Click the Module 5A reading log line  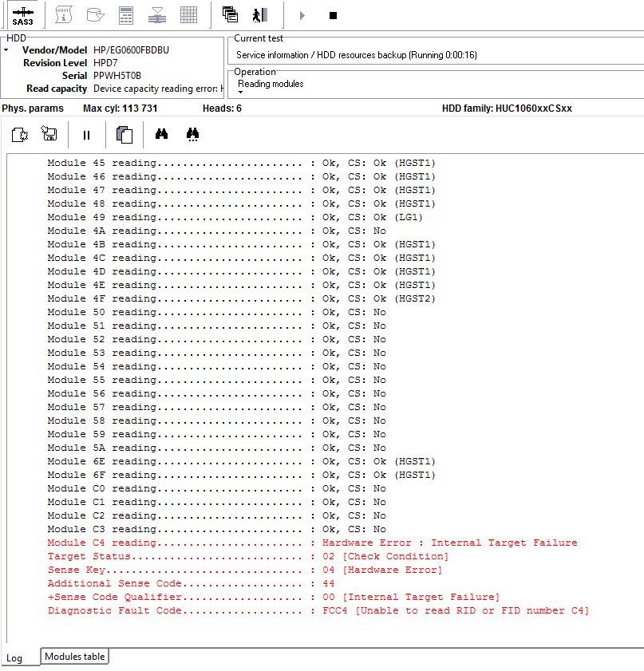tap(216, 448)
